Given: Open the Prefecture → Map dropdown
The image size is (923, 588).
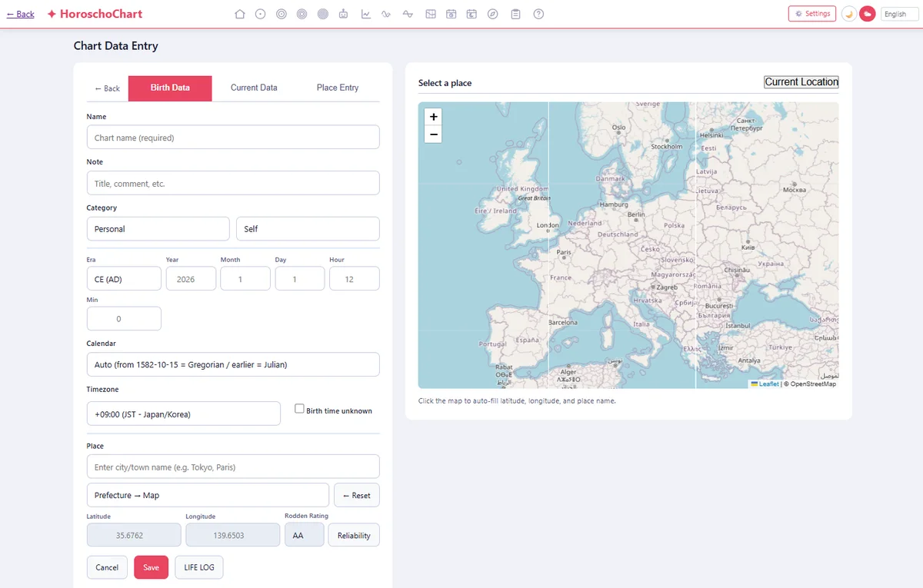Looking at the screenshot, I should 208,495.
